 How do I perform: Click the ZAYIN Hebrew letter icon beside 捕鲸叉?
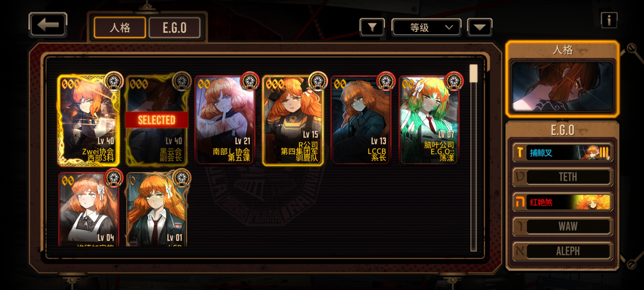pos(520,153)
